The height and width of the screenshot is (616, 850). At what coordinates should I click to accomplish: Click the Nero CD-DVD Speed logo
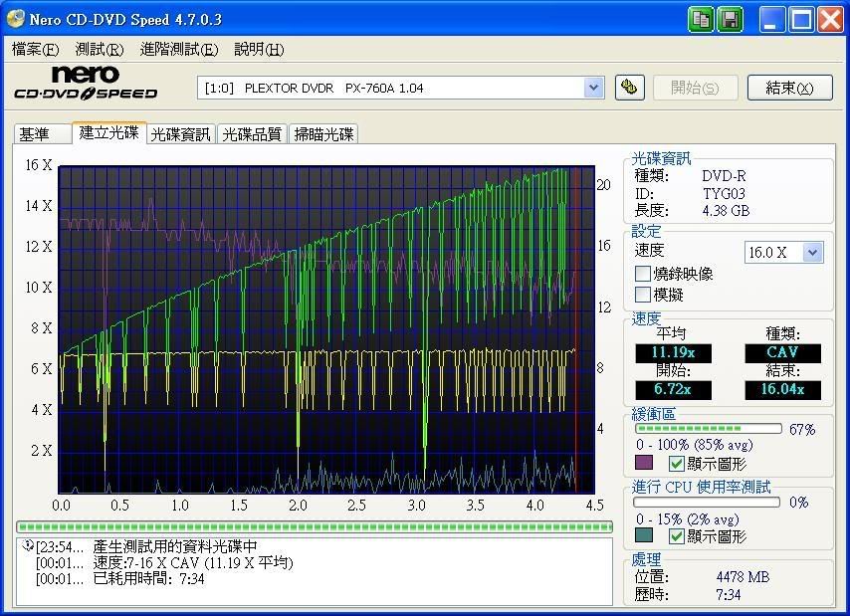[86, 84]
